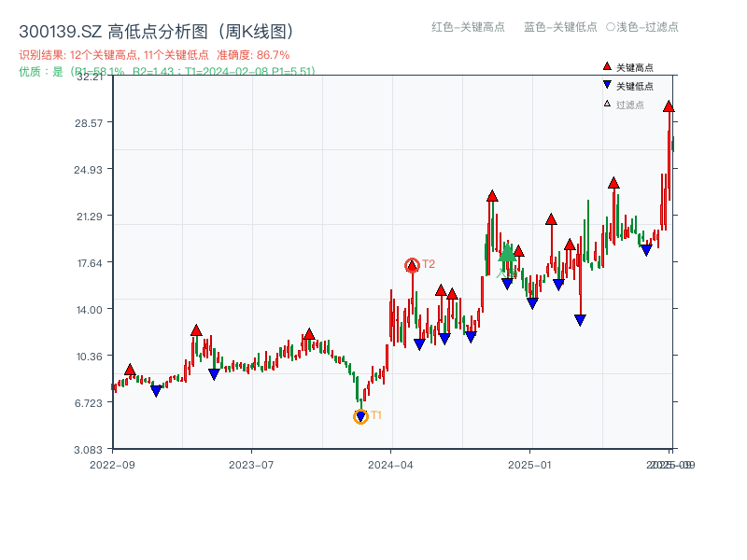
Task: Click the hollow circle beside 浅色-过滤点
Action: (611, 27)
